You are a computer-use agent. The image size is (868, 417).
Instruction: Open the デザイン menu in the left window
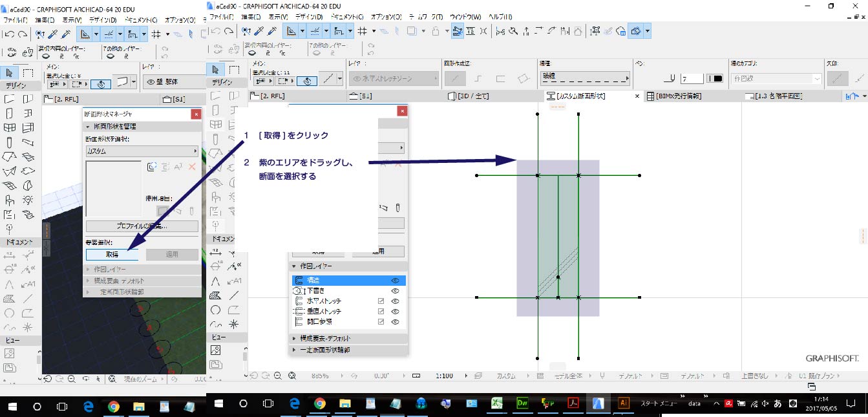coord(103,20)
